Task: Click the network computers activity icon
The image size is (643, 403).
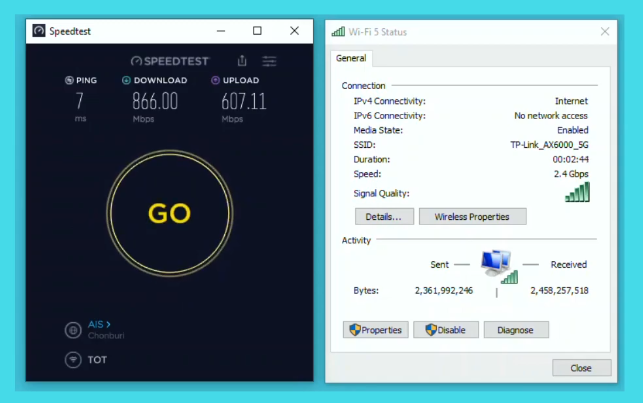Action: [498, 266]
